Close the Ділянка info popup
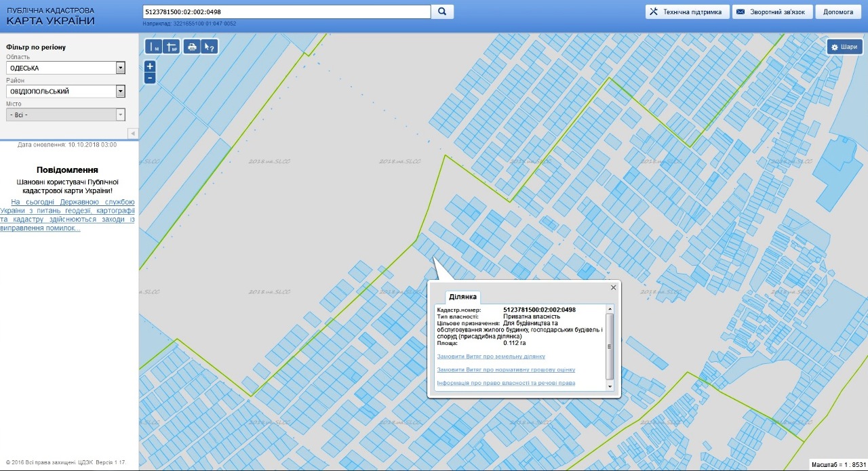 (x=614, y=287)
